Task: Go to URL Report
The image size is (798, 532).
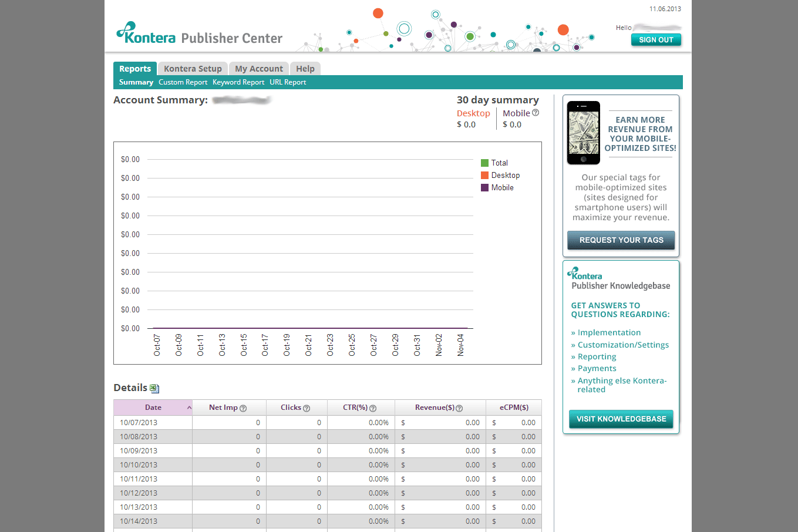Action: point(288,82)
